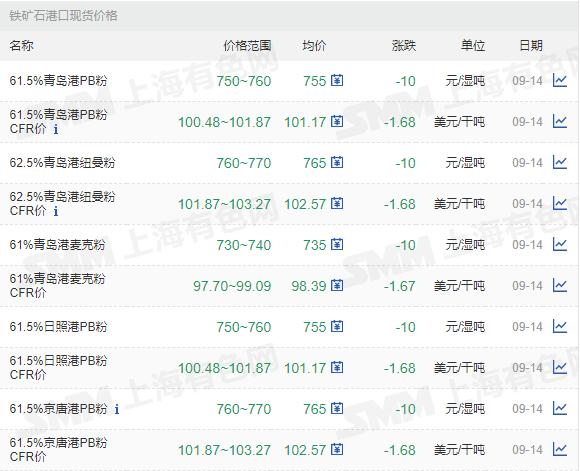This screenshot has height=471, width=580.
Task: View trend chart for 61.5%日照港PB粉
Action: point(560,327)
